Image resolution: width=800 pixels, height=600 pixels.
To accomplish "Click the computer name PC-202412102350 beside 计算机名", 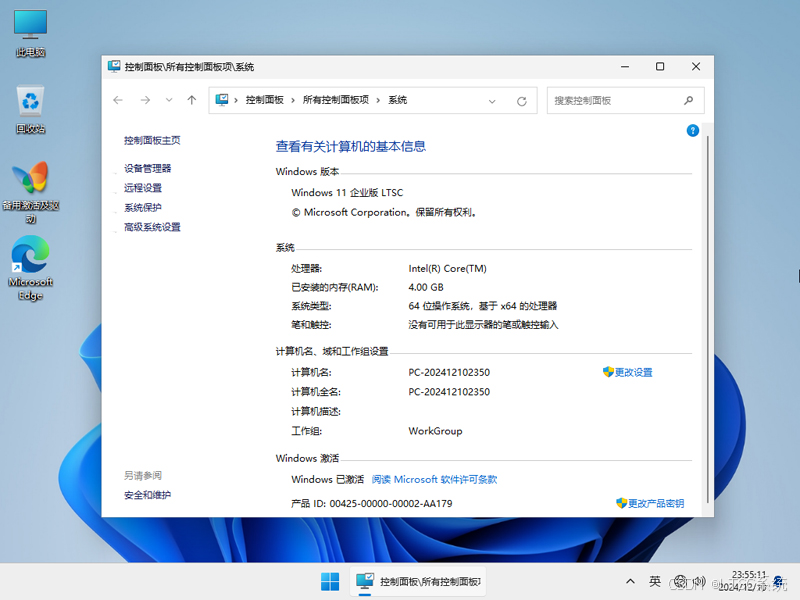I will (x=449, y=372).
